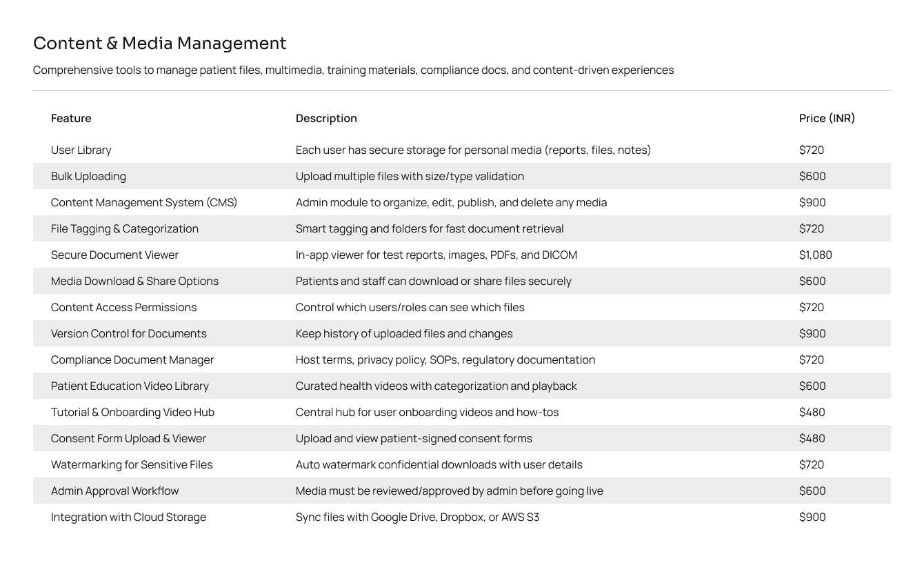
Task: Select the Bulk Uploading feature
Action: click(x=88, y=176)
